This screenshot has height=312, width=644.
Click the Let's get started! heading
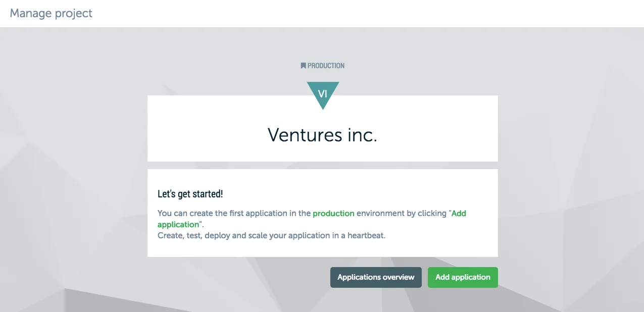click(190, 194)
